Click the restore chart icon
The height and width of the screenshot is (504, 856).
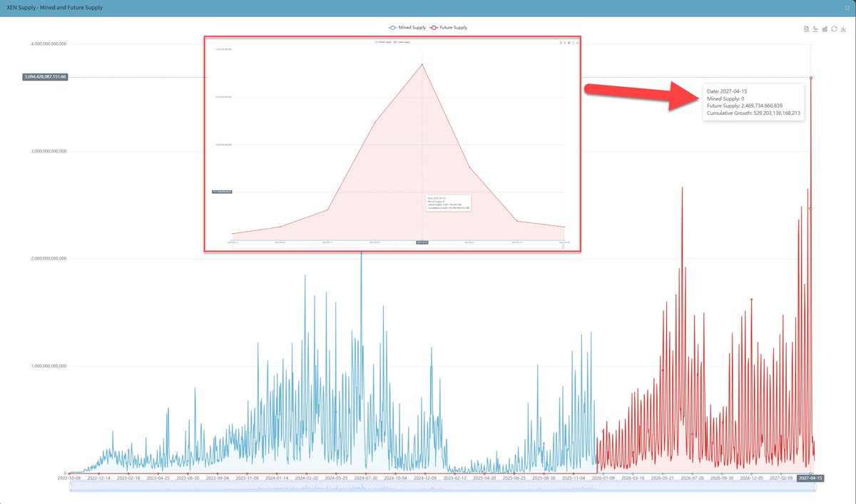834,29
